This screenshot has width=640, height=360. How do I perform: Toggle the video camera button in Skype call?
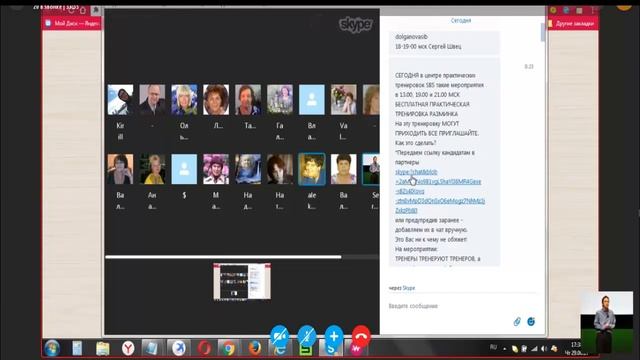click(x=280, y=336)
